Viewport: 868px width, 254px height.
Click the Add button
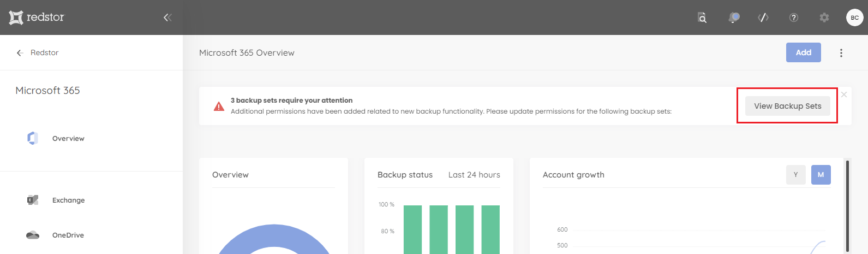(804, 52)
